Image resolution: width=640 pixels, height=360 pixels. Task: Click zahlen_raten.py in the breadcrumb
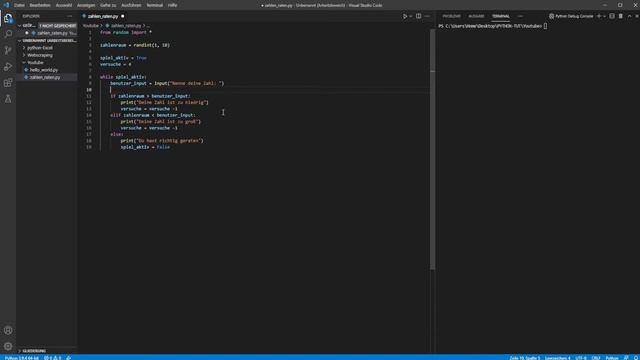[126, 26]
